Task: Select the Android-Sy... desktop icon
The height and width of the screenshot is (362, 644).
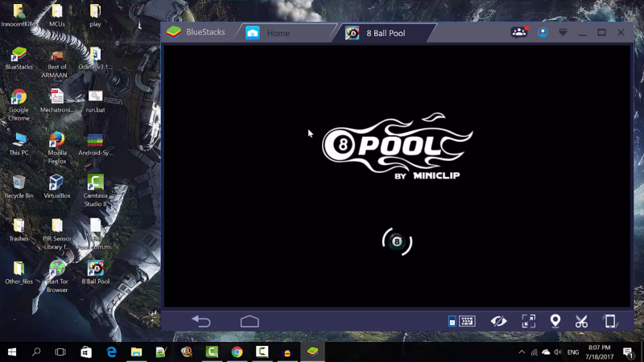Action: [95, 144]
